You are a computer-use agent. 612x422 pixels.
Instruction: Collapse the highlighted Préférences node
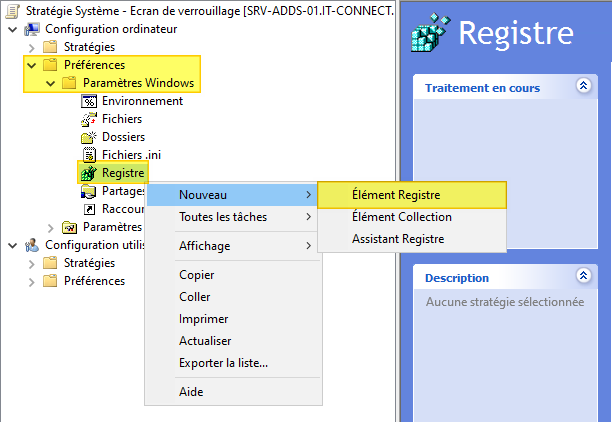32,65
